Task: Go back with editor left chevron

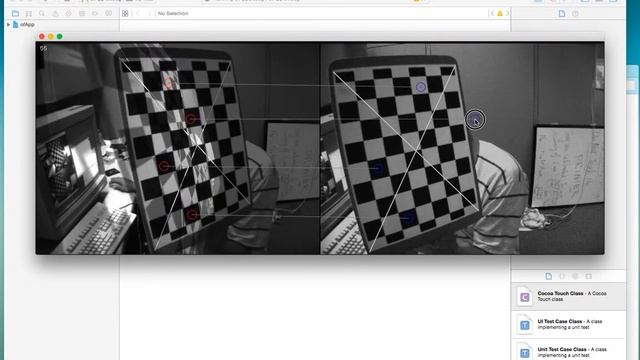Action: click(x=138, y=13)
